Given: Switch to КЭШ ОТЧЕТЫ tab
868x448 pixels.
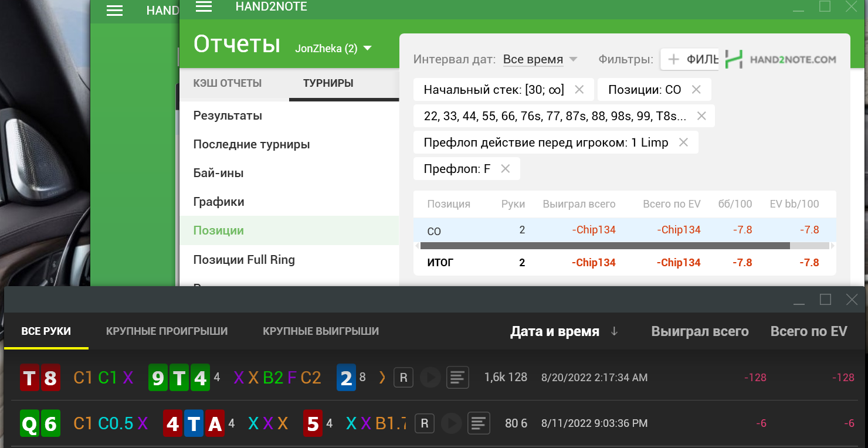Looking at the screenshot, I should tap(228, 83).
